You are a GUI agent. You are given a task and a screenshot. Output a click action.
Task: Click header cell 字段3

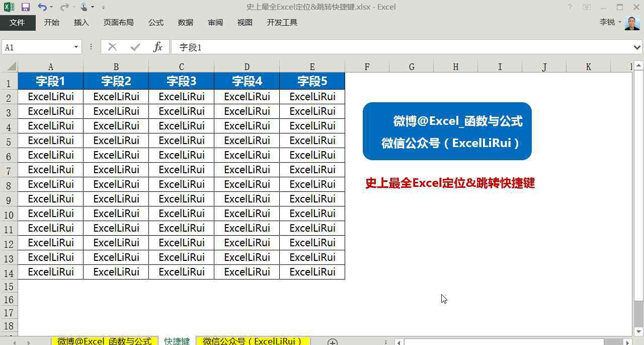pyautogui.click(x=181, y=81)
